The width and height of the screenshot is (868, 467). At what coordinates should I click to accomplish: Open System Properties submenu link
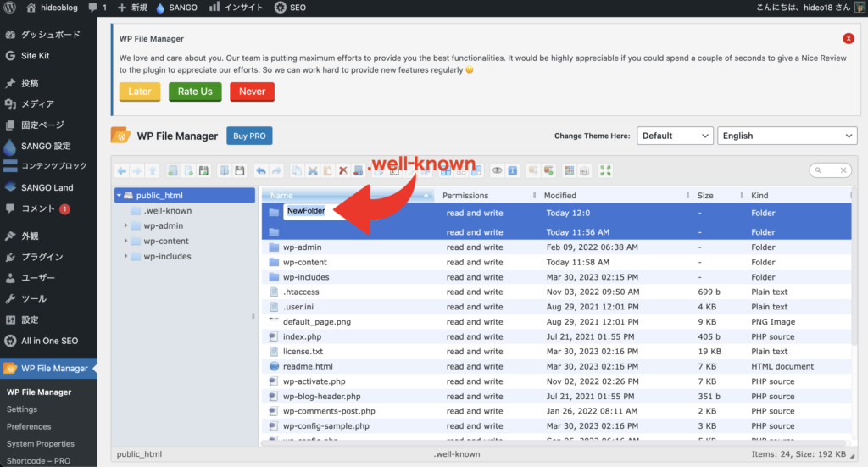coord(41,444)
